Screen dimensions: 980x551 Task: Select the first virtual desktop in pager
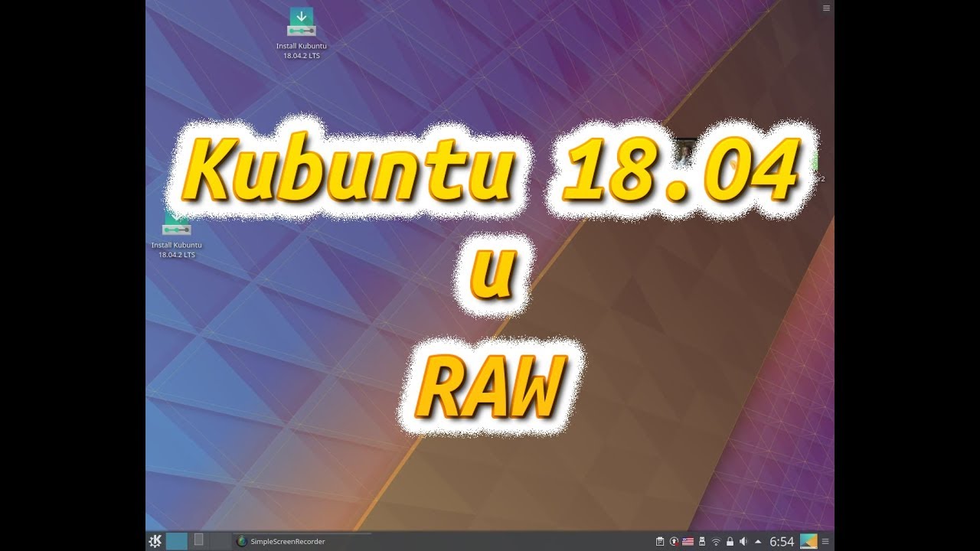[176, 541]
